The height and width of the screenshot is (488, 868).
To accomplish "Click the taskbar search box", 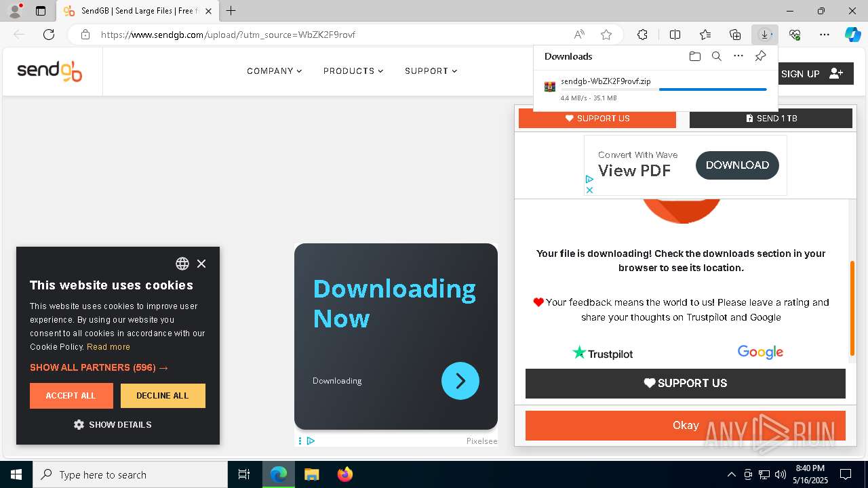I will (x=130, y=474).
